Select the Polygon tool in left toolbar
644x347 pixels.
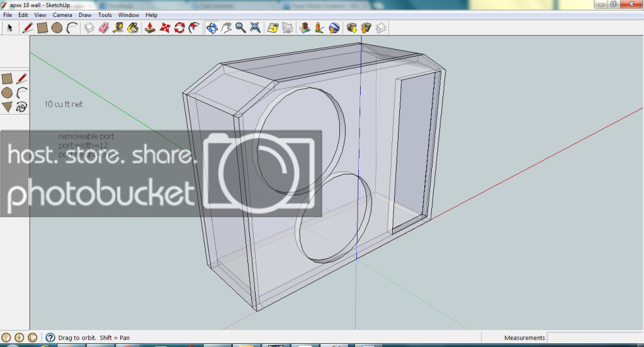click(x=7, y=107)
